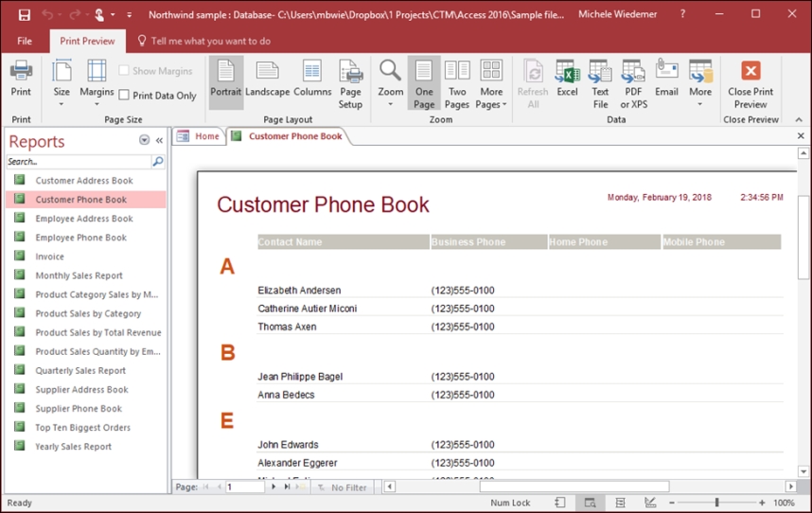The height and width of the screenshot is (513, 812).
Task: Open Customize Quick Access Toolbar dropdown
Action: tap(129, 15)
